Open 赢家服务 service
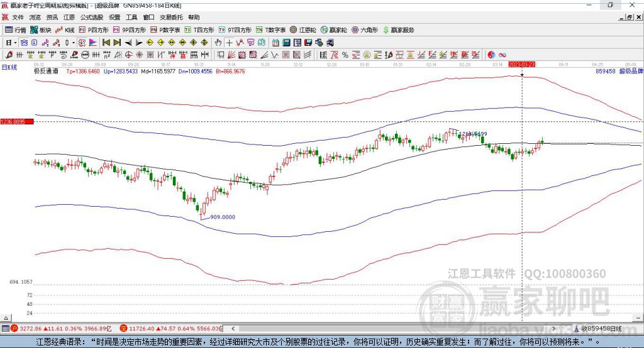Viewport: 644px width, 348px height. (x=398, y=30)
